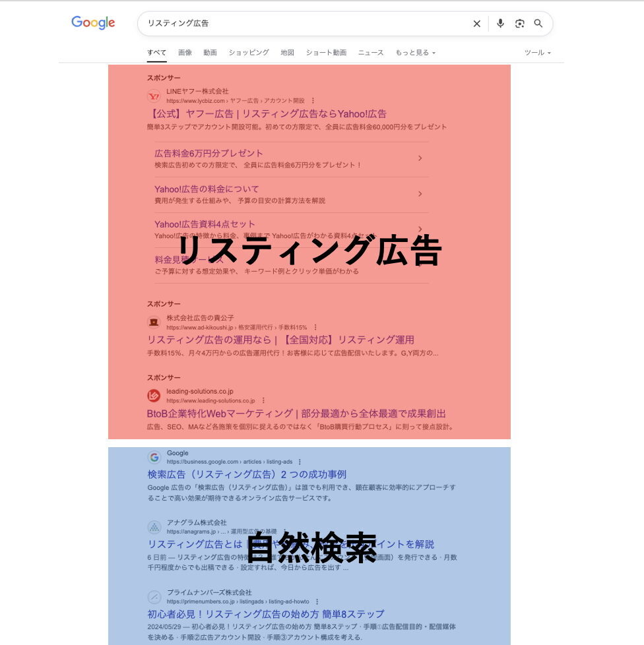
Task: Clear the search box with the X icon
Action: coord(476,24)
